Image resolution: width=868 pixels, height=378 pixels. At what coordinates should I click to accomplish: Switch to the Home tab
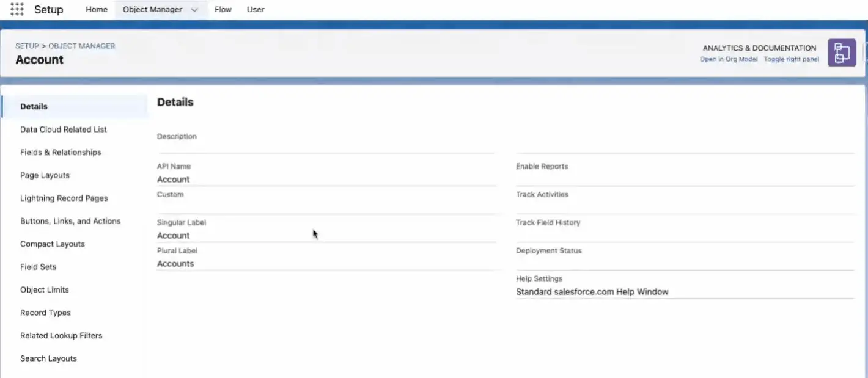pos(97,9)
